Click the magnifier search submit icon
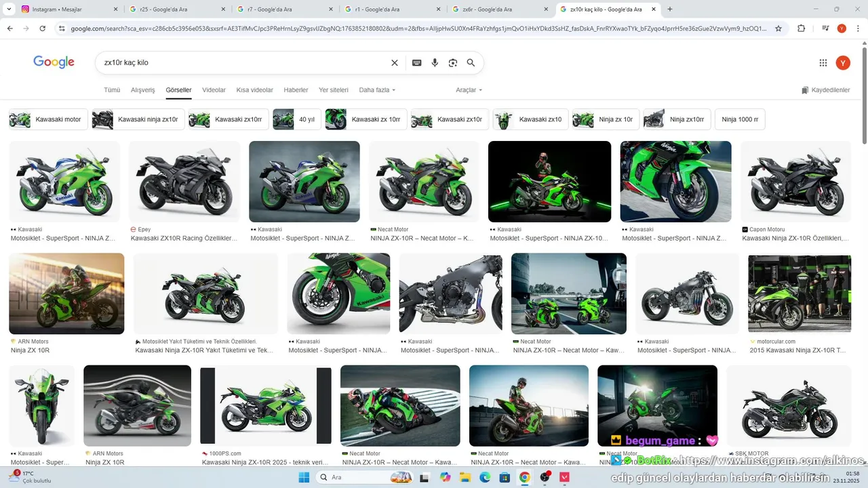868x488 pixels. (x=471, y=62)
